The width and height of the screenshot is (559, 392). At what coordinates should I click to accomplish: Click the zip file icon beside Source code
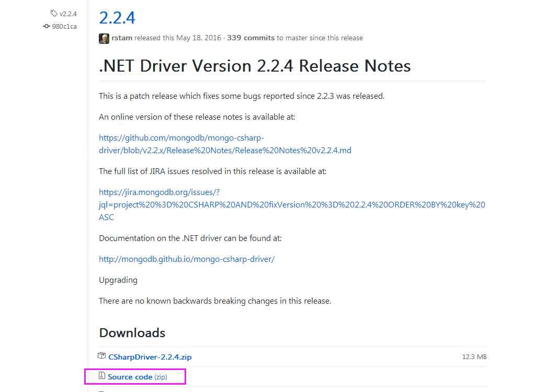pyautogui.click(x=102, y=375)
